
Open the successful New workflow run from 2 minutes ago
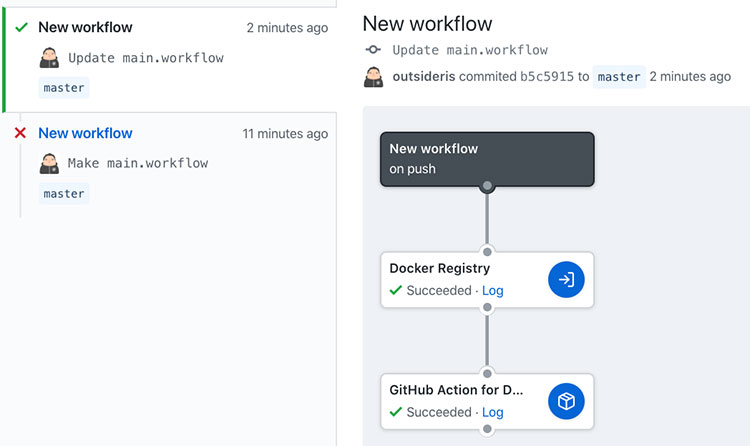coord(85,27)
